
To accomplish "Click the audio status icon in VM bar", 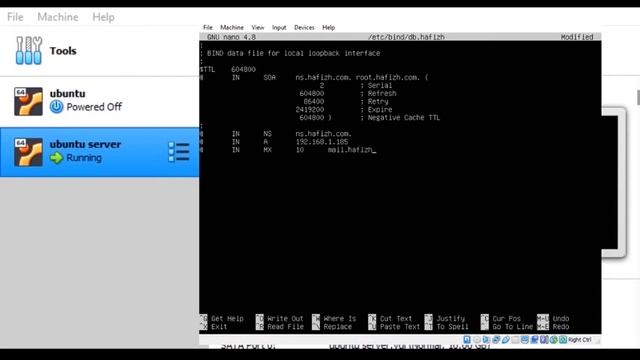I will point(486,340).
